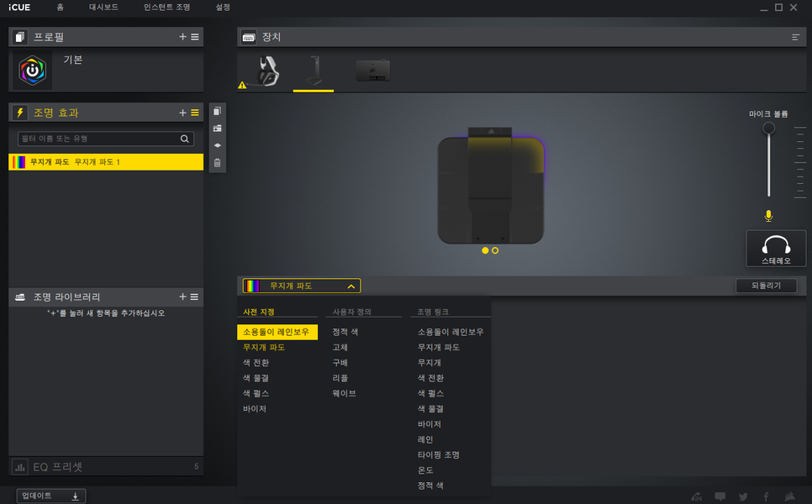Choose 구배 custom effect
The image size is (812, 504).
coord(340,363)
